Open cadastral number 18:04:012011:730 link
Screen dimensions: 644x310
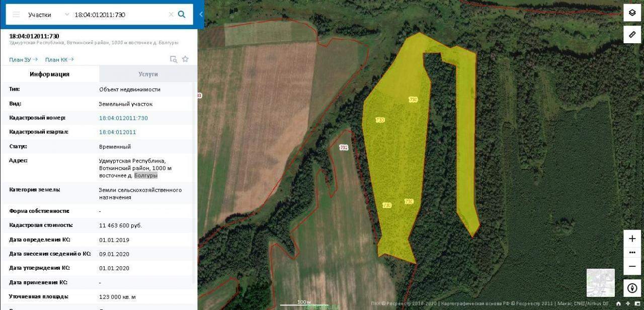tap(123, 118)
